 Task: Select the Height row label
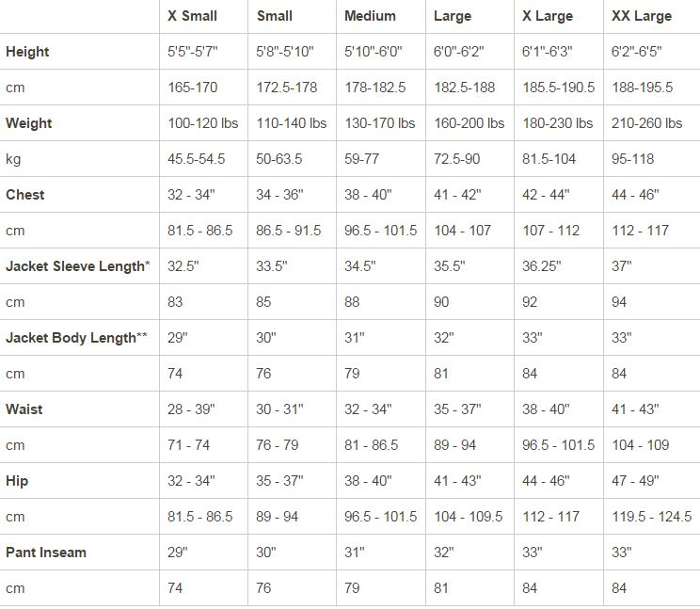27,52
